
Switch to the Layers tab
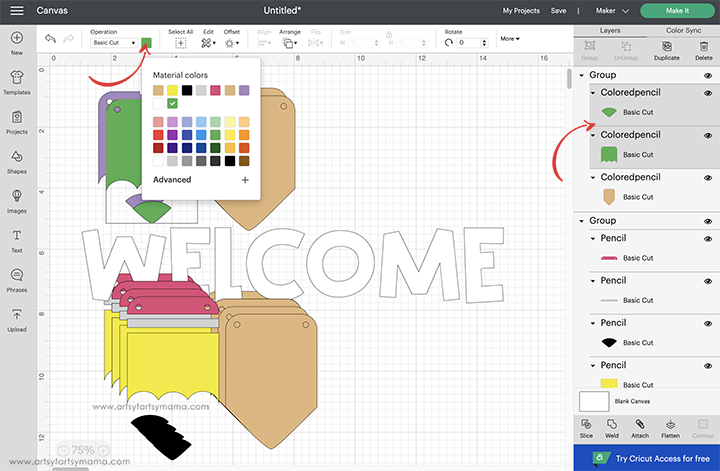610,30
